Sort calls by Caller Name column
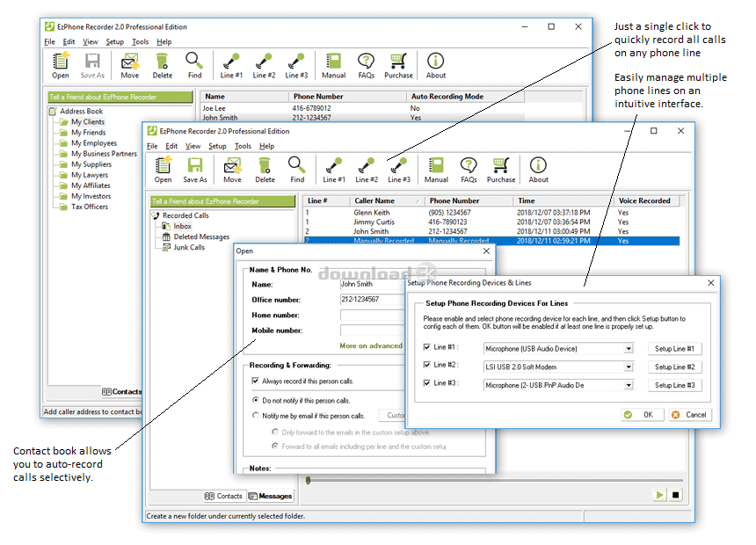Screen dimensions: 756x545 (388, 200)
